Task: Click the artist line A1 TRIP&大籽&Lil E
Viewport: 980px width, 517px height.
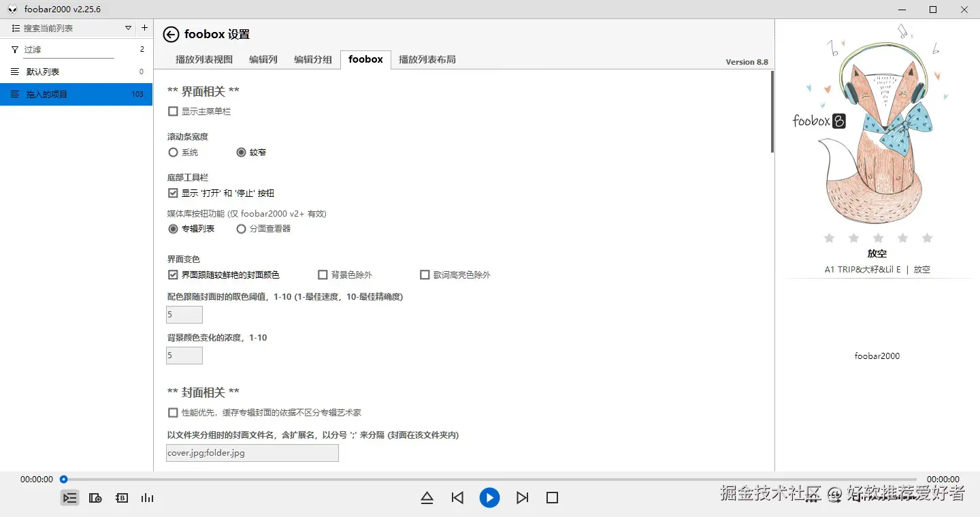Action: (862, 270)
